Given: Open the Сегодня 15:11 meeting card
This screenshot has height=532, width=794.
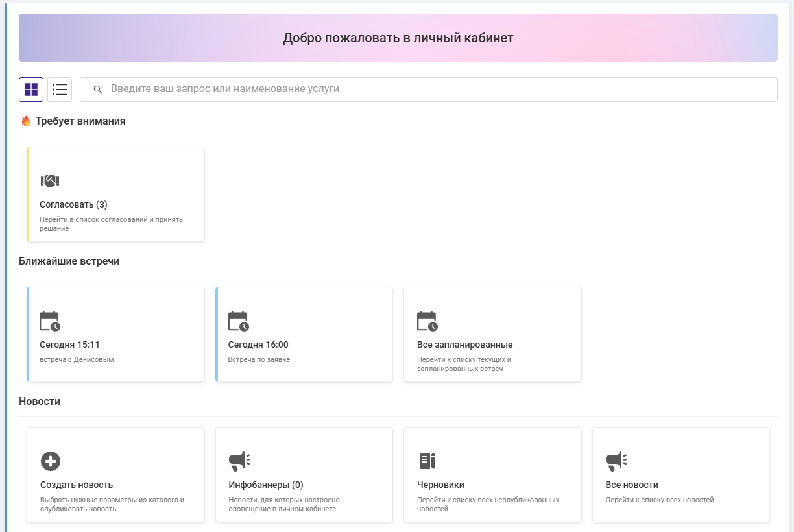Looking at the screenshot, I should click(69, 345).
